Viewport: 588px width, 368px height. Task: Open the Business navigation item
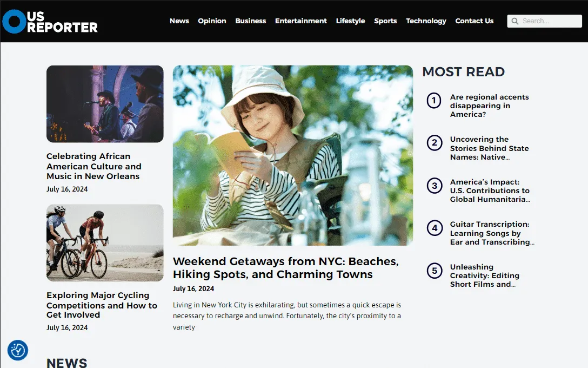click(251, 21)
